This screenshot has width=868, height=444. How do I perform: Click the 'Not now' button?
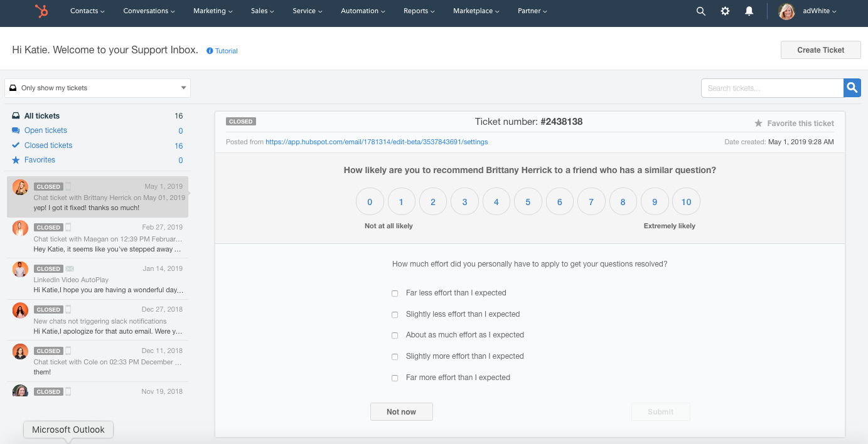coord(401,412)
